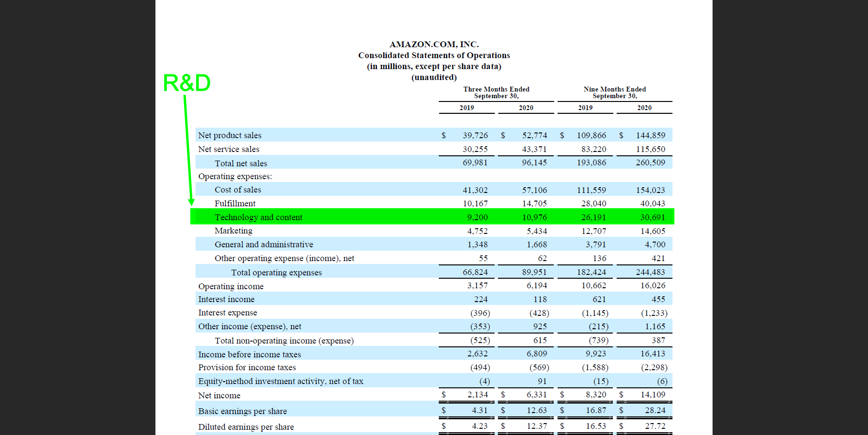Click the "Fulfillment" row label

click(235, 203)
